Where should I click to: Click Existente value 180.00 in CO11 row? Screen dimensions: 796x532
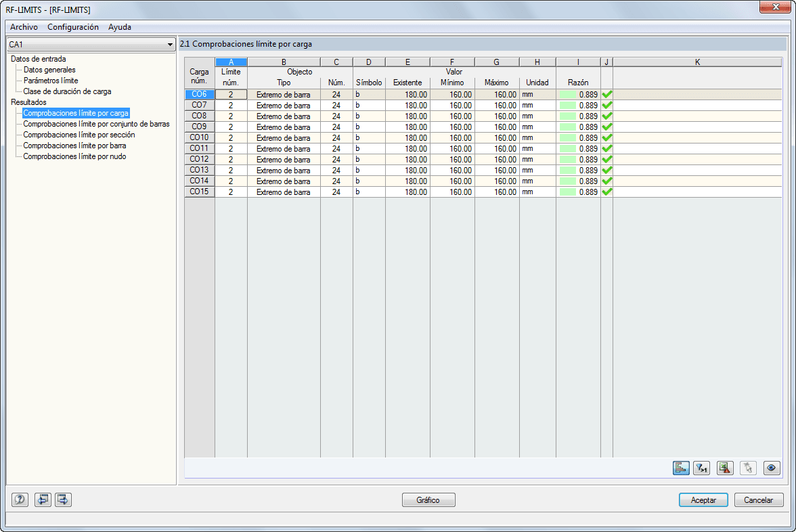407,149
